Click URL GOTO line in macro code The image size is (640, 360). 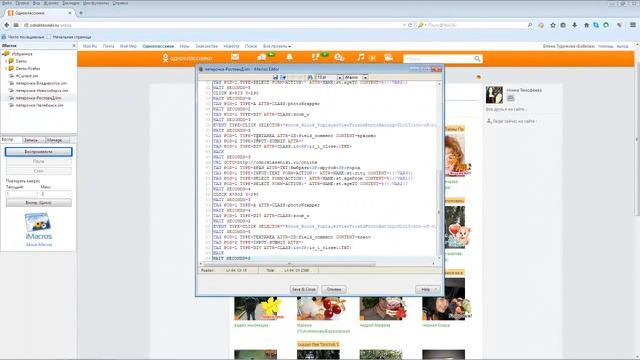click(x=264, y=162)
